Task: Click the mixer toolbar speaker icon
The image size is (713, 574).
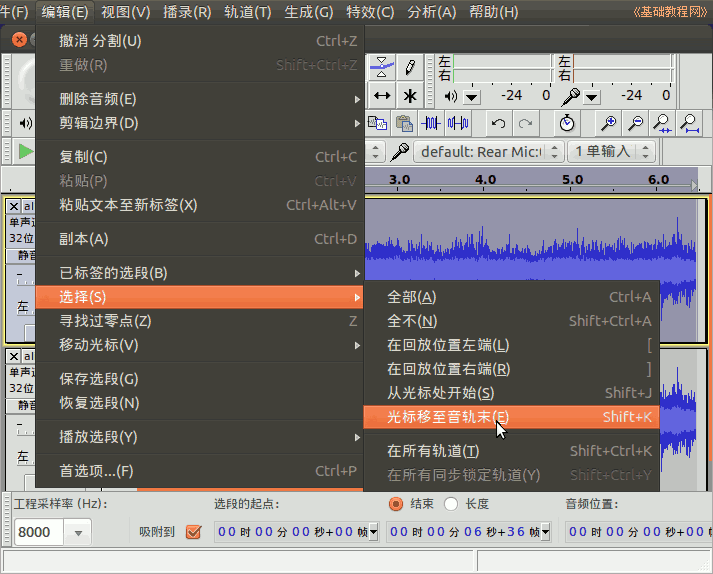Action: (x=25, y=123)
